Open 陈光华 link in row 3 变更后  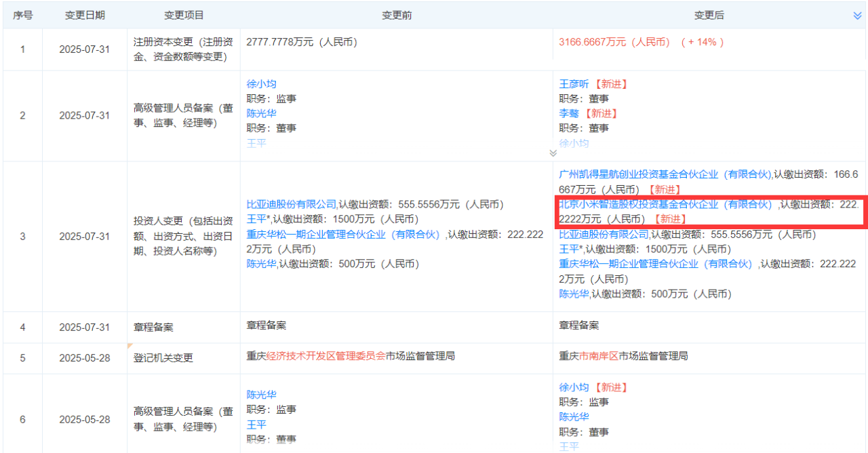coord(574,294)
